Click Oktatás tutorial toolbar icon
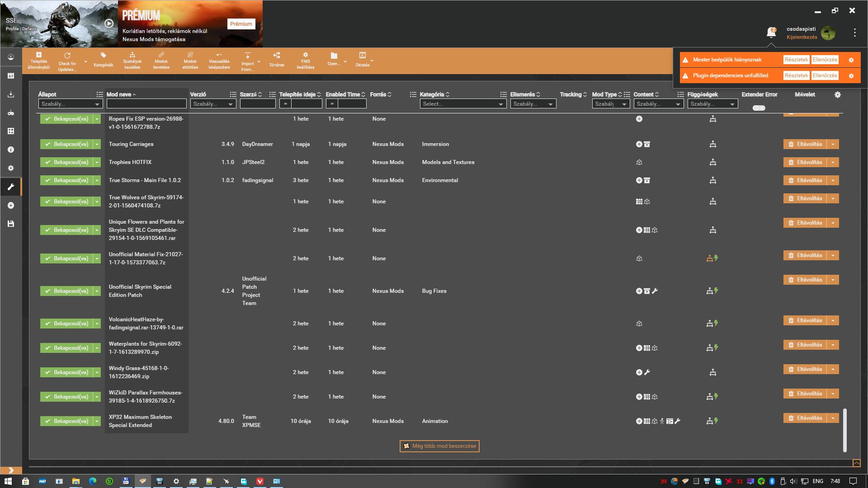The image size is (868, 488). coord(362,60)
